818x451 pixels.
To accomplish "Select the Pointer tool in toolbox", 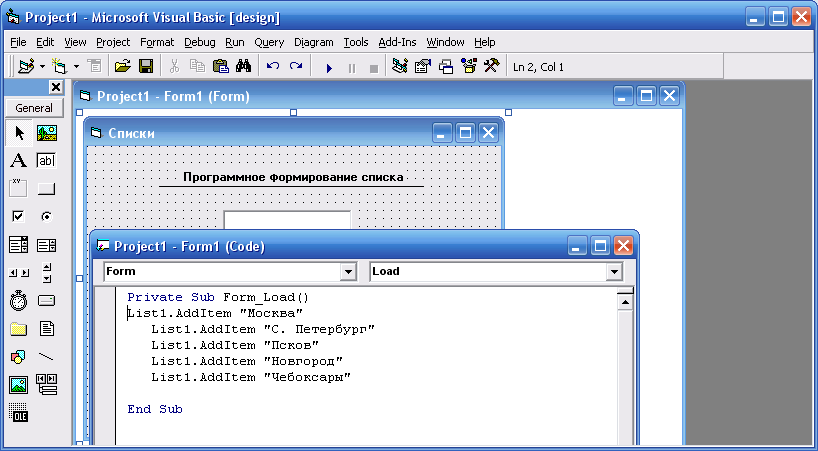I will (19, 133).
